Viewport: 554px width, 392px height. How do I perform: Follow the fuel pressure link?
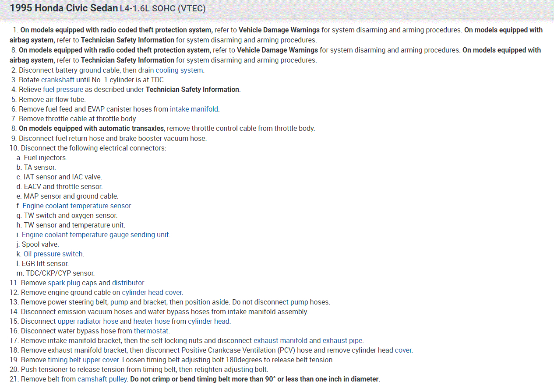[x=63, y=89]
